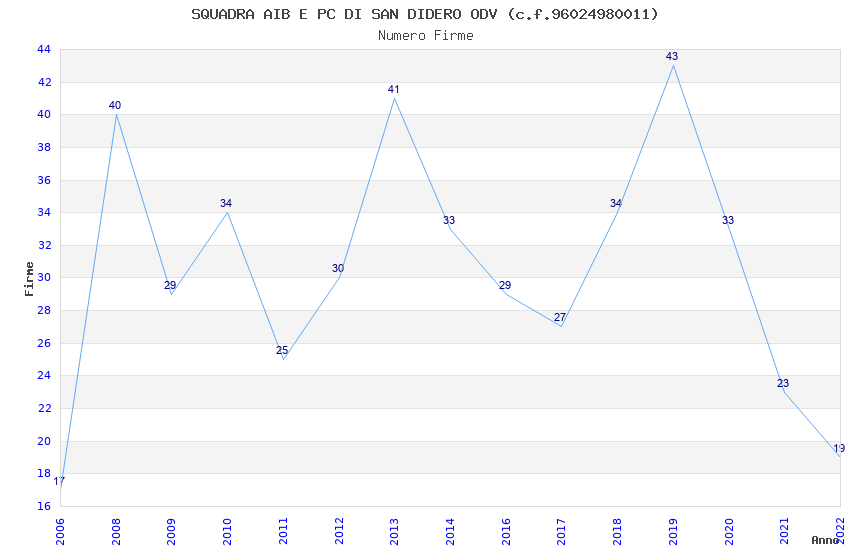Click the y-axis tick value 38
This screenshot has height=550, width=850.
(x=44, y=147)
